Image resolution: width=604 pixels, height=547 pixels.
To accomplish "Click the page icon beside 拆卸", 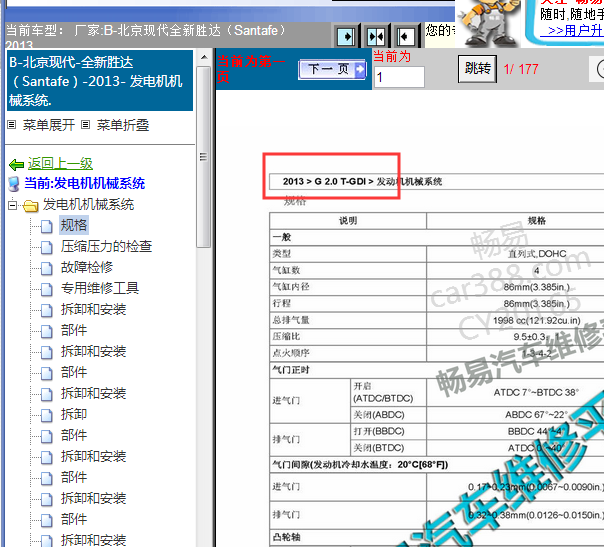I will tap(47, 415).
